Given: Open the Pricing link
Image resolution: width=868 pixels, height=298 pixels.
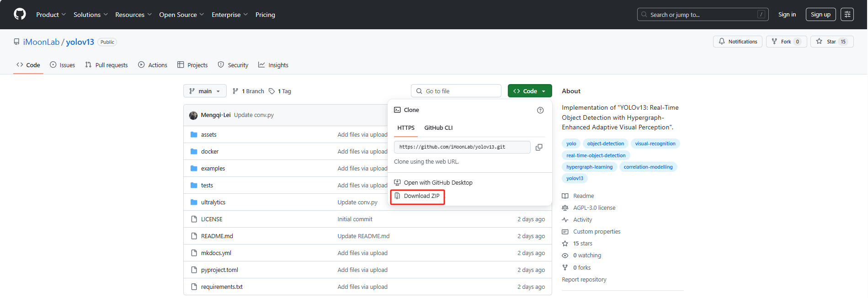Looking at the screenshot, I should click(x=265, y=15).
